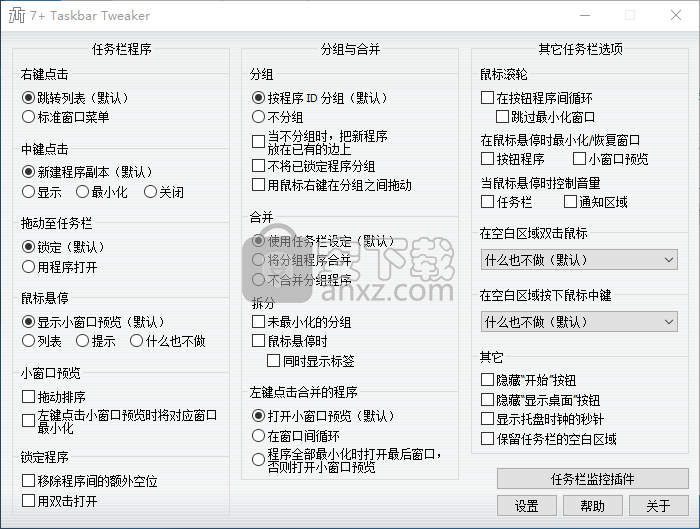Screen dimensions: 700x529
Task: Enable 显示托盘时钟的秒针
Action: (542, 419)
